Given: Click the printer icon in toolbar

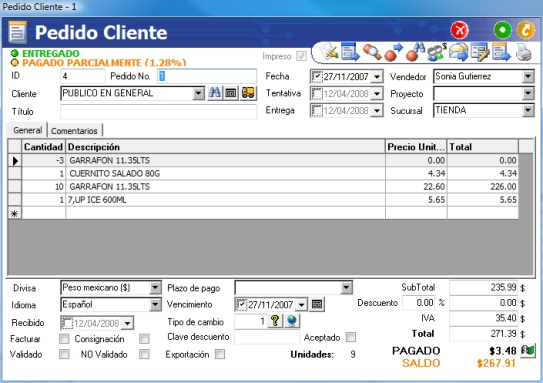Looking at the screenshot, I should 523,53.
